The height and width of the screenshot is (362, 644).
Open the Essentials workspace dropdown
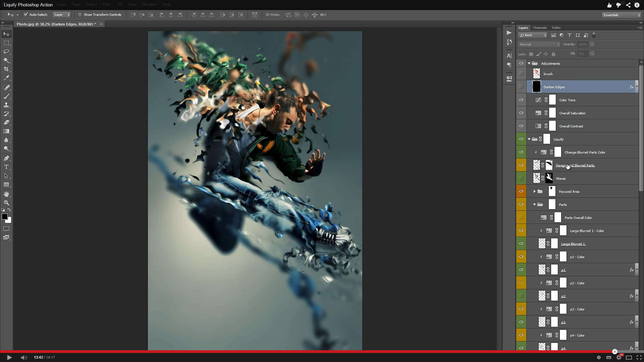point(621,15)
